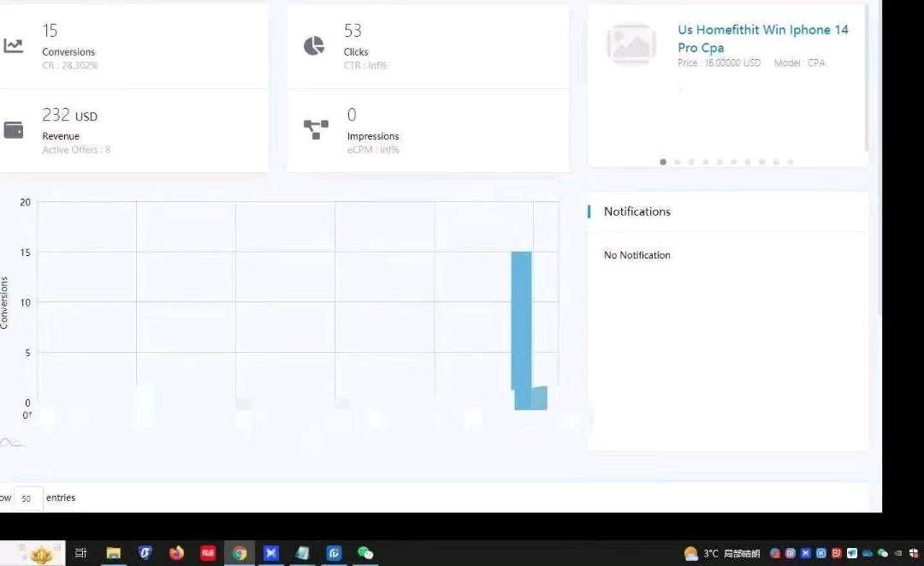Click the blue X app taskbar icon

pos(270,553)
